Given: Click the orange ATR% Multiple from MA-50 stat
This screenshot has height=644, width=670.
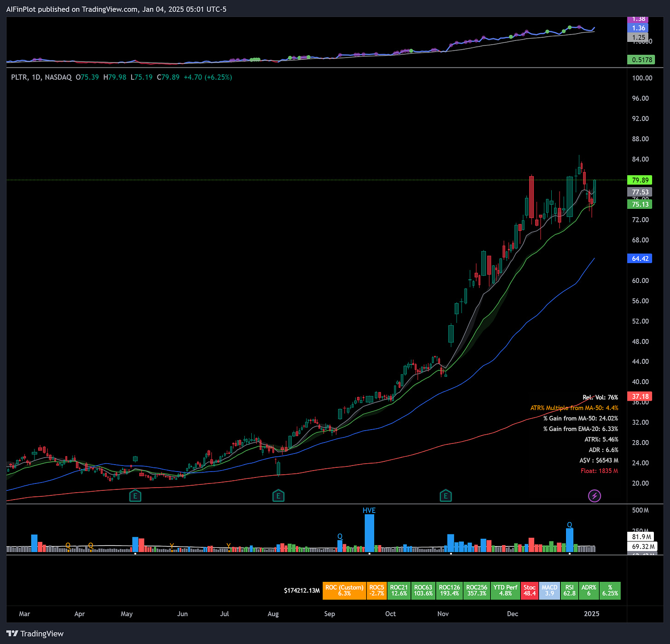Looking at the screenshot, I should click(574, 408).
